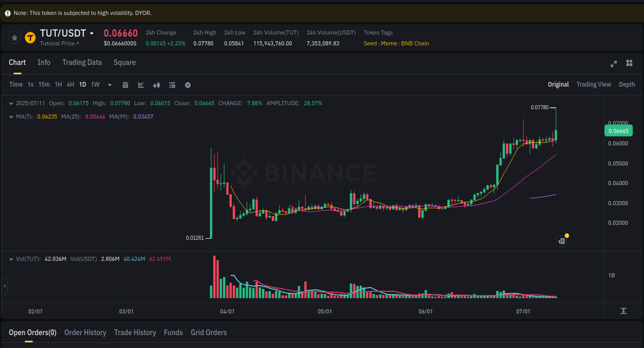Click the left panel collapse handle

(4, 285)
